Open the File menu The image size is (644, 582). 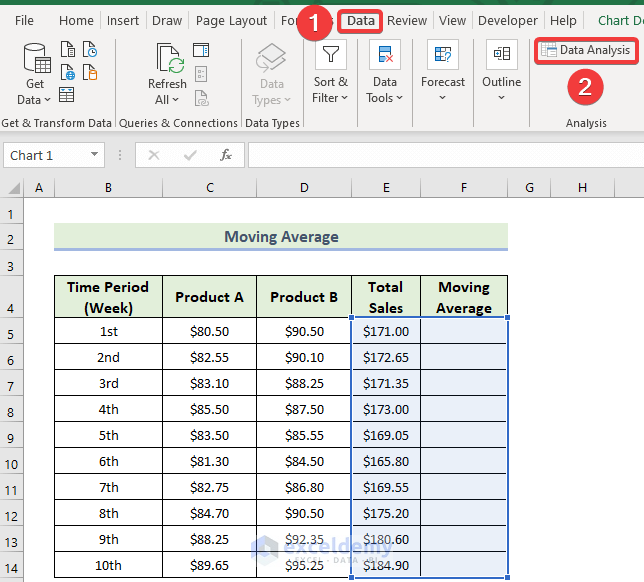(24, 20)
